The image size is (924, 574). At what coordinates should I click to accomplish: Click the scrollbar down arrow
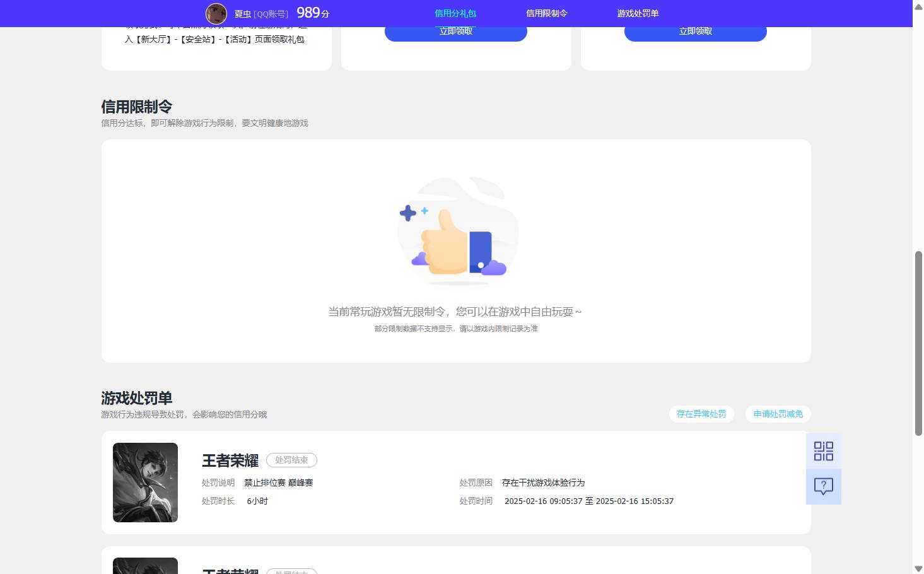pyautogui.click(x=918, y=568)
